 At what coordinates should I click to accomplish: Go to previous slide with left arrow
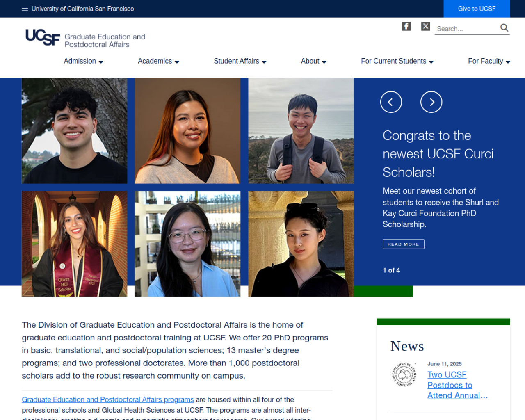pos(391,102)
